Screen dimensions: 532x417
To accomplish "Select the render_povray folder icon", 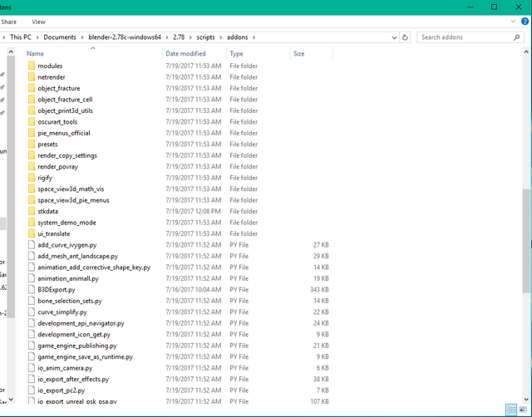I will pyautogui.click(x=32, y=166).
